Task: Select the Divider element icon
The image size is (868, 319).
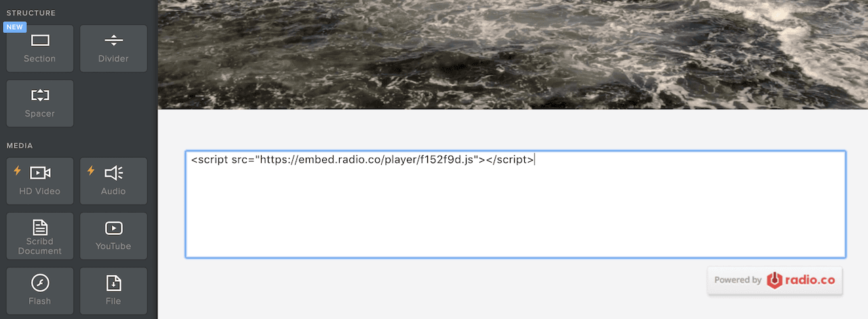Action: 113,41
